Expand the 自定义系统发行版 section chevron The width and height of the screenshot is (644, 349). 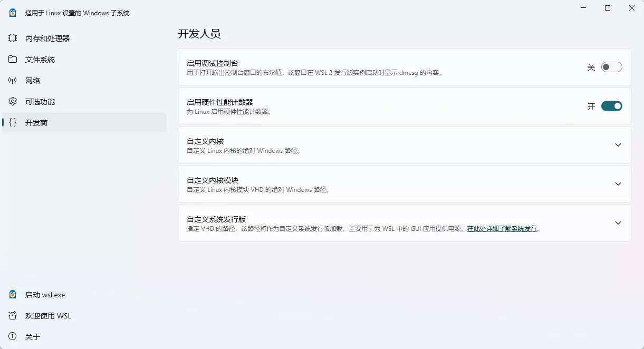point(618,223)
